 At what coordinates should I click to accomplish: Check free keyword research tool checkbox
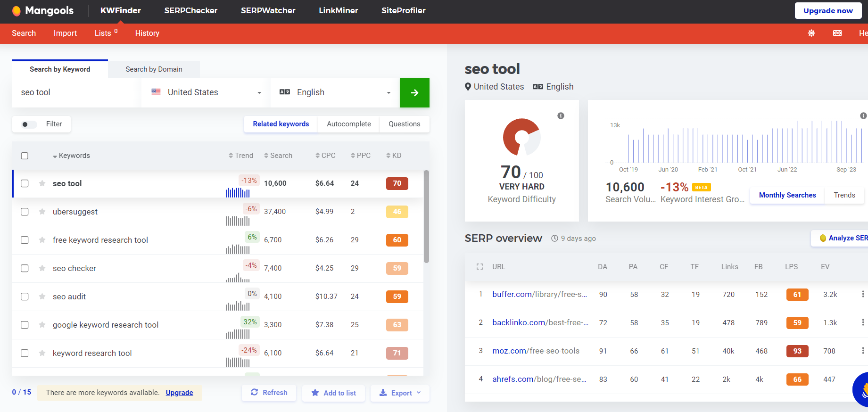click(x=25, y=240)
